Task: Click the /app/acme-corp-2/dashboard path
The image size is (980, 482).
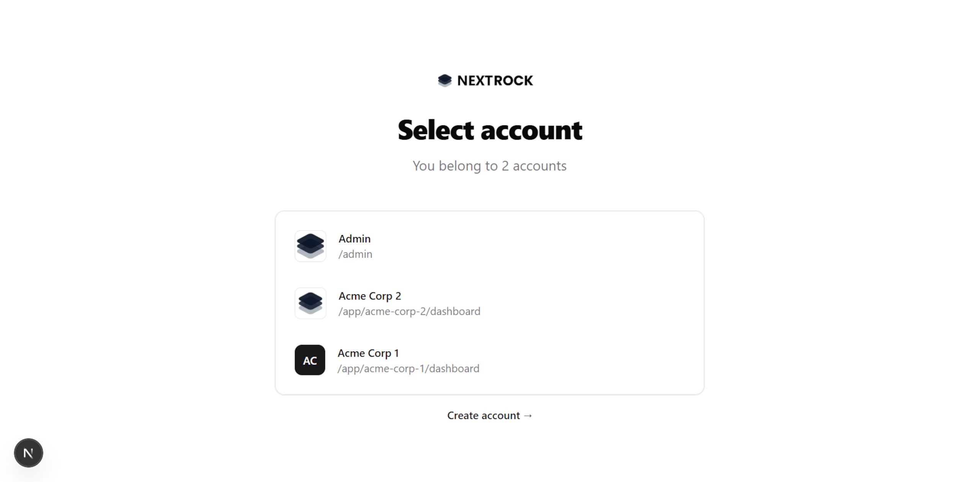Action: coord(409,311)
